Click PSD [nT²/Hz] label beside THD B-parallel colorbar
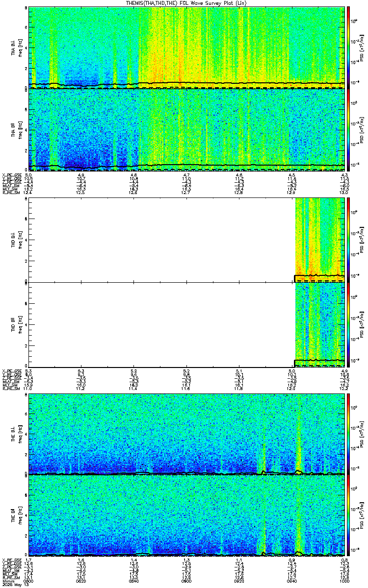 [x=362, y=324]
